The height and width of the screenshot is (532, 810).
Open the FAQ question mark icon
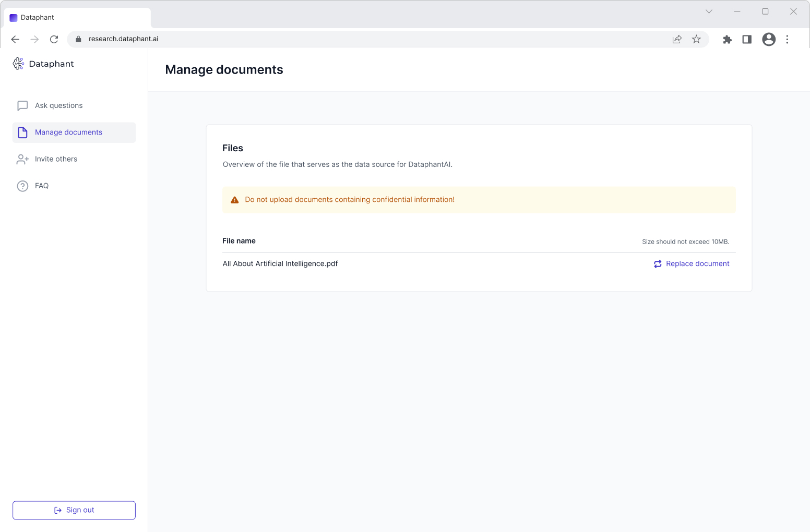point(22,186)
